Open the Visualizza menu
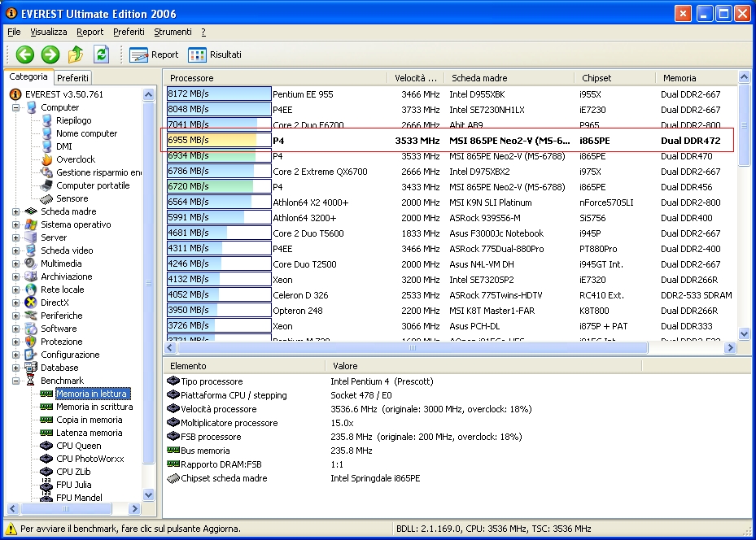The height and width of the screenshot is (540, 756). pyautogui.click(x=49, y=32)
